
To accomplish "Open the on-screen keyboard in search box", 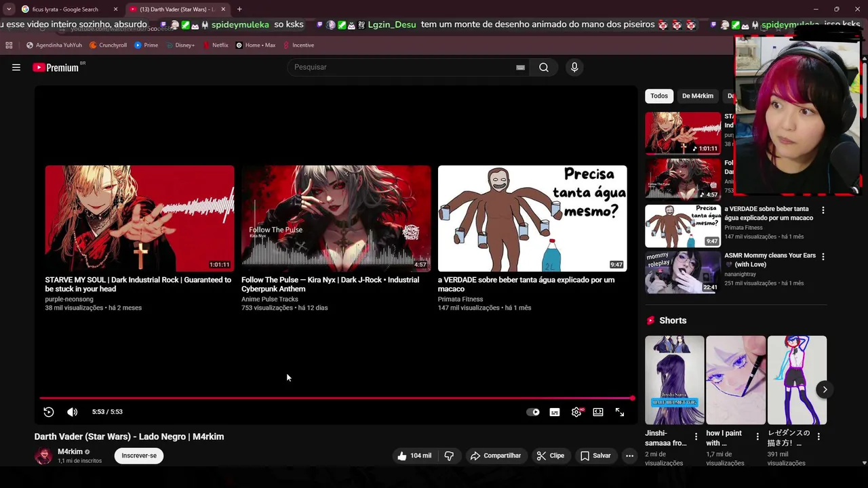I will (x=520, y=67).
